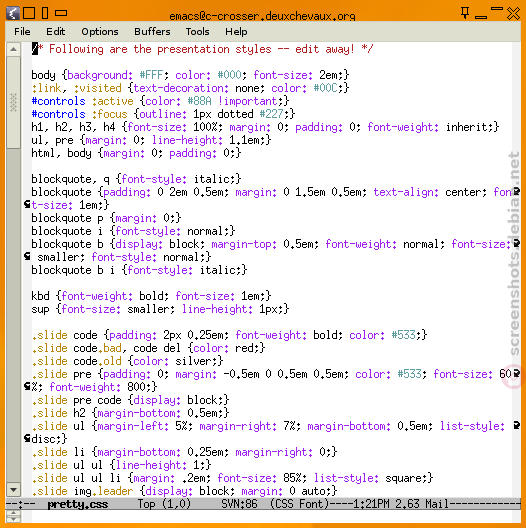The image size is (526, 528).
Task: Open the SVN:86 version control indicator
Action: pos(239,504)
